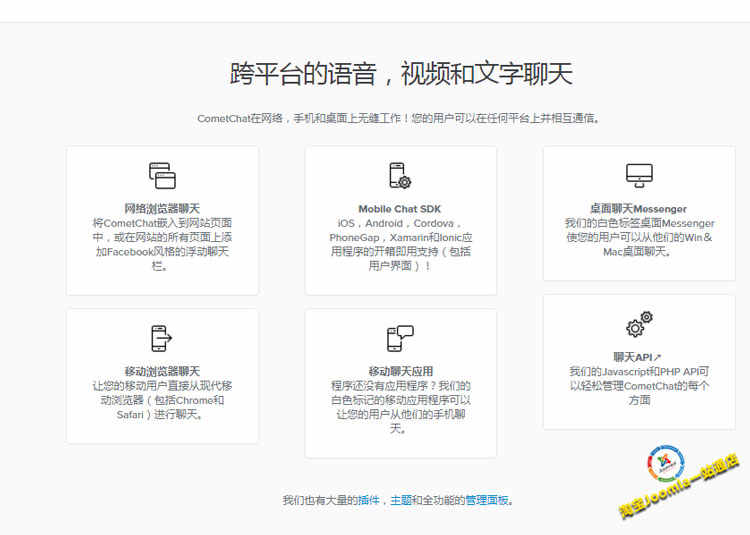Click the description mentioning Win & Mac桌面聊天
Screen dimensions: 750x535
tap(639, 237)
